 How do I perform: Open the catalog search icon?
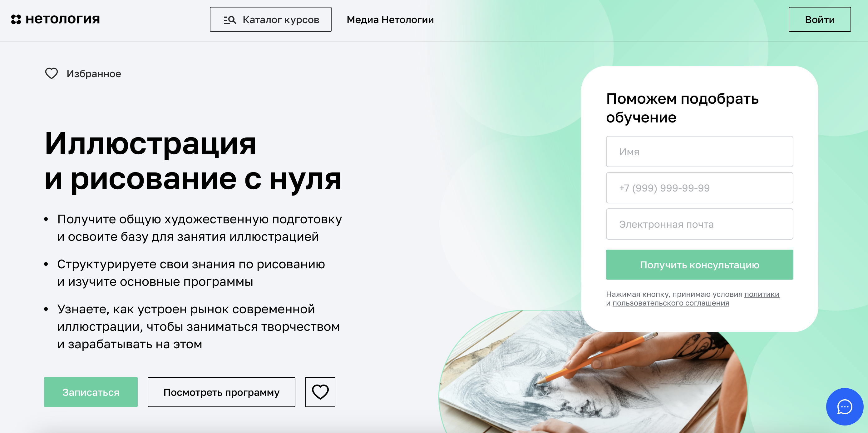point(229,20)
